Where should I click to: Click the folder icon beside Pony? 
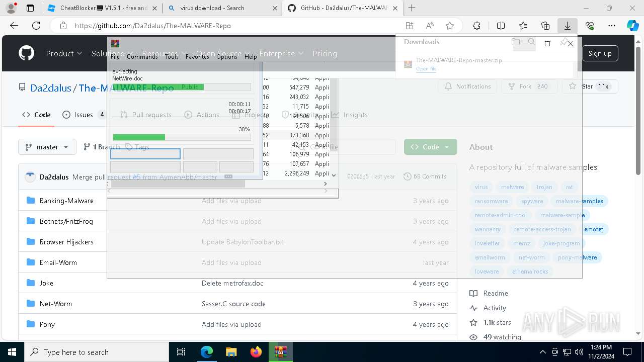tap(30, 324)
